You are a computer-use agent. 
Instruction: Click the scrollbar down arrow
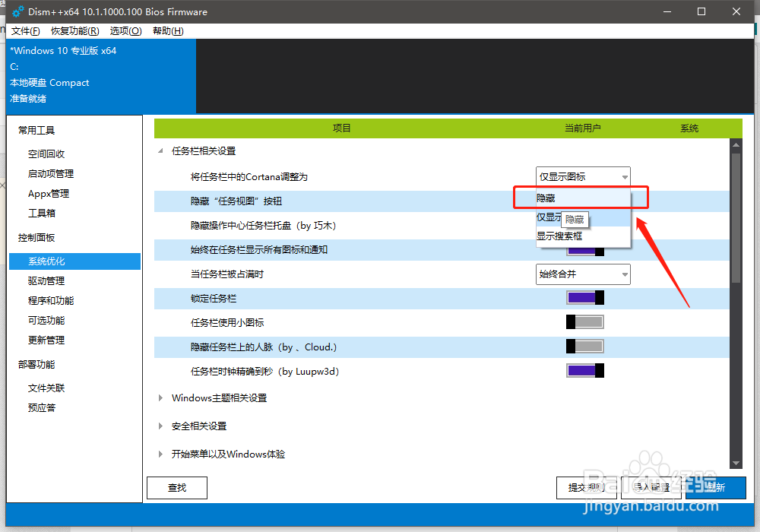pyautogui.click(x=736, y=463)
